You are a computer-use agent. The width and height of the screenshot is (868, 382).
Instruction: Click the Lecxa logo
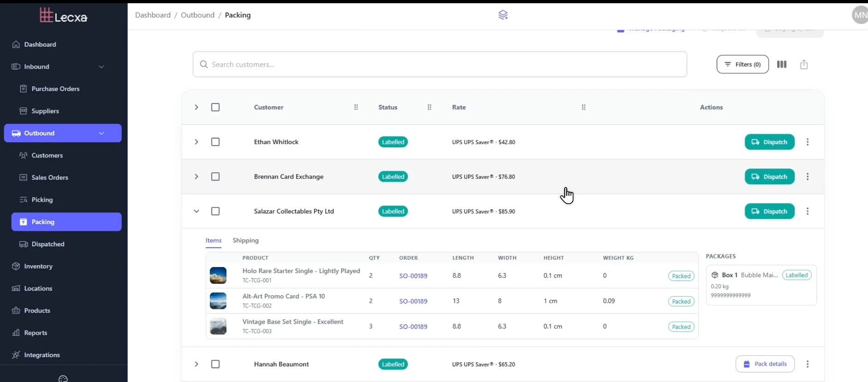[63, 16]
